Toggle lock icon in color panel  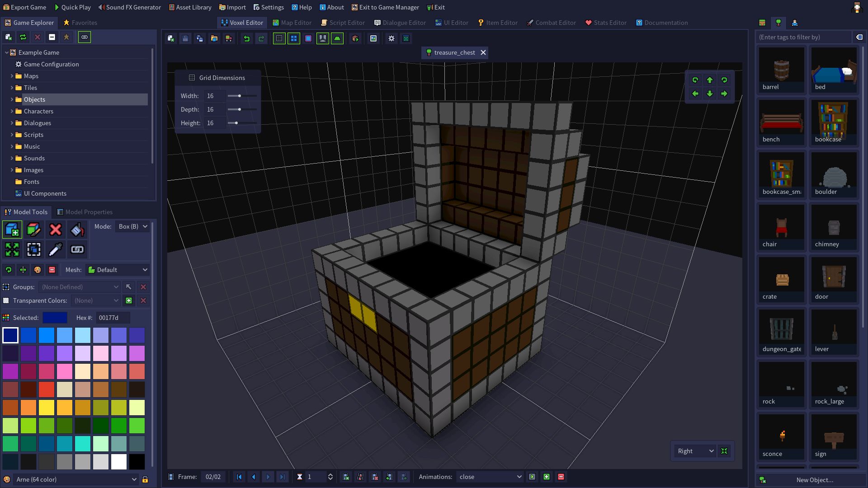(x=146, y=480)
